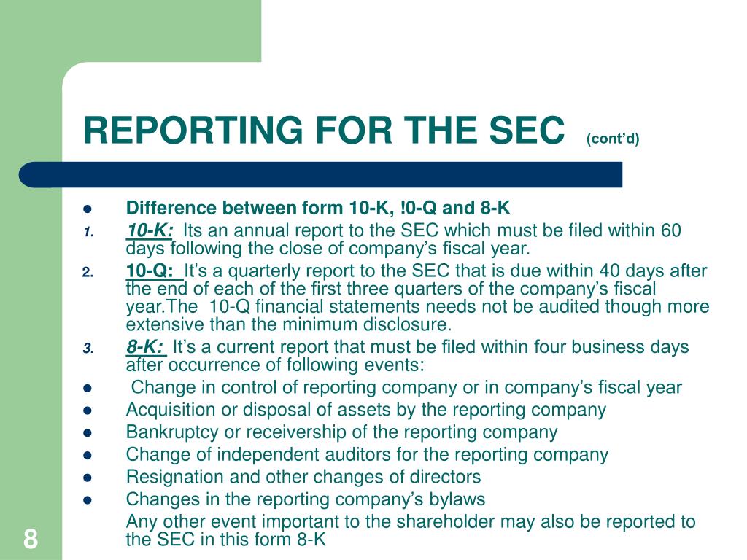747x560 pixels.
Task: Select the underlined 10-Q: heading
Action: pos(155,271)
